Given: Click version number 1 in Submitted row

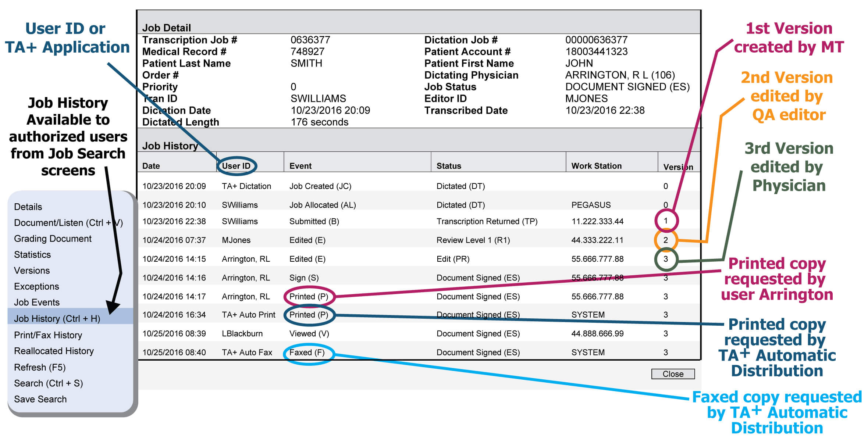Looking at the screenshot, I should pyautogui.click(x=665, y=221).
